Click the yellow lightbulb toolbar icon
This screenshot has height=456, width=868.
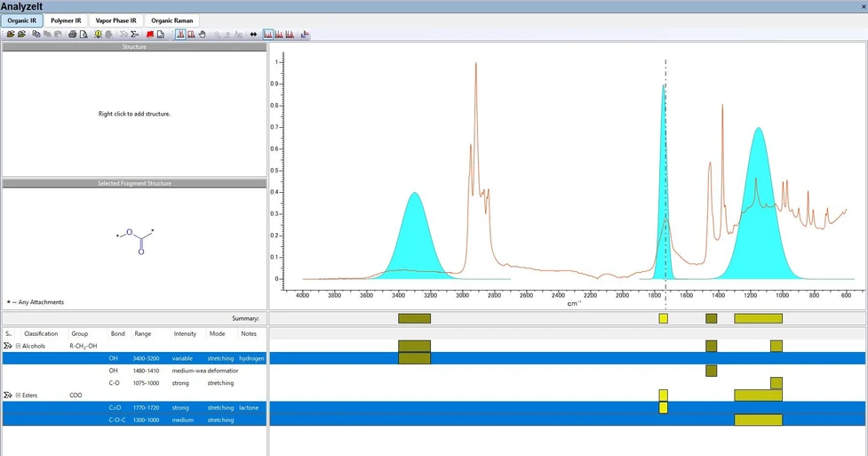coord(97,35)
